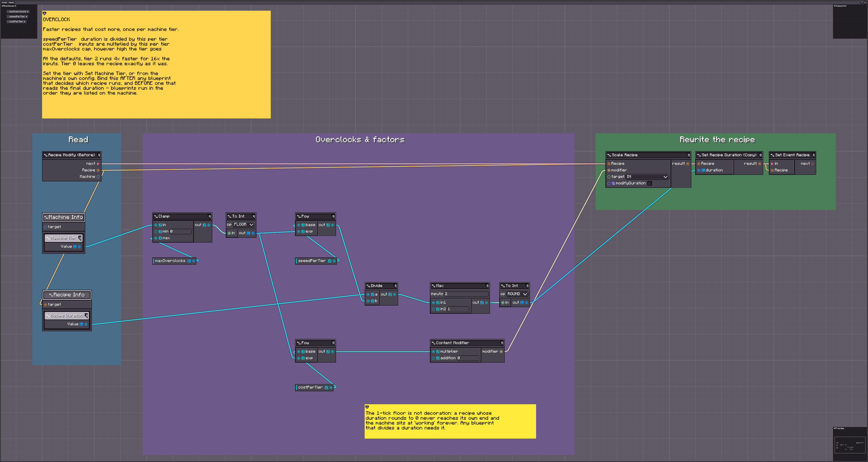
Task: Click the Undo button
Action: pyautogui.click(x=4, y=2)
